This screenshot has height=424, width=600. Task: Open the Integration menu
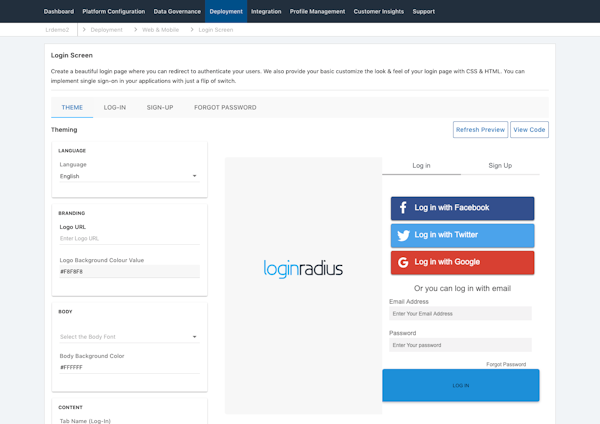(x=266, y=11)
